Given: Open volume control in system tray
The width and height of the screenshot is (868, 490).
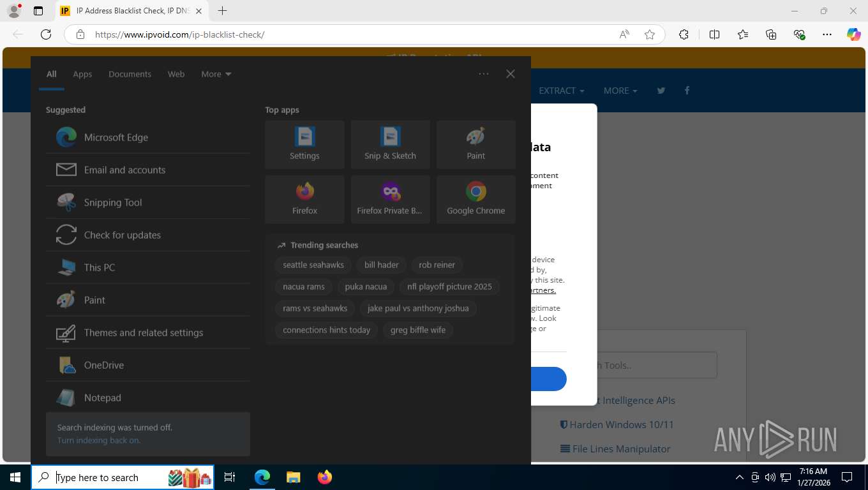Looking at the screenshot, I should pos(770,477).
